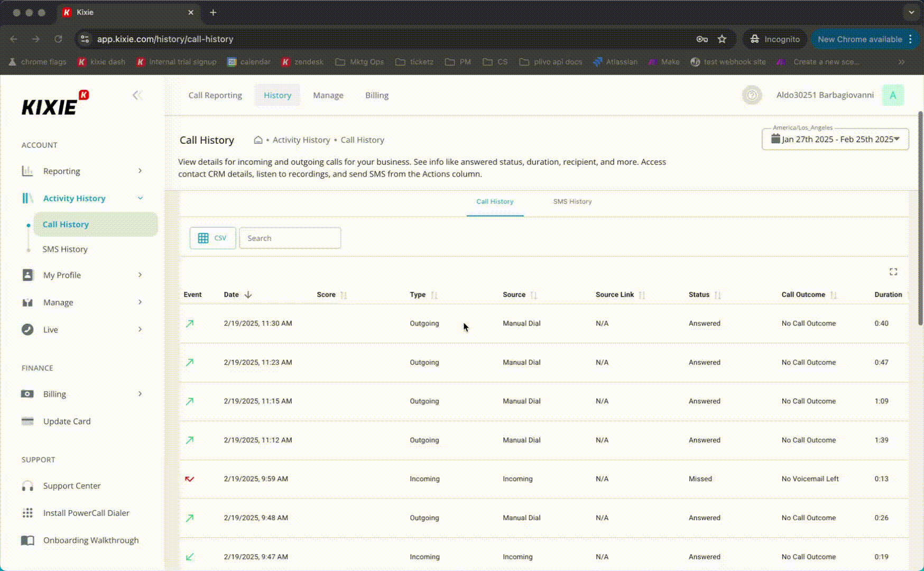Bookmark this page with star icon
Image resolution: width=924 pixels, height=571 pixels.
(722, 39)
